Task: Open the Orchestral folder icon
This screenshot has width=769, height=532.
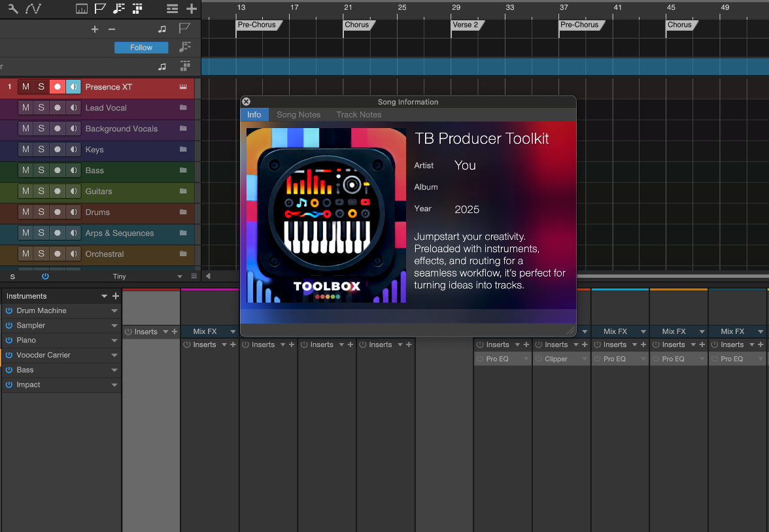Action: 183,254
